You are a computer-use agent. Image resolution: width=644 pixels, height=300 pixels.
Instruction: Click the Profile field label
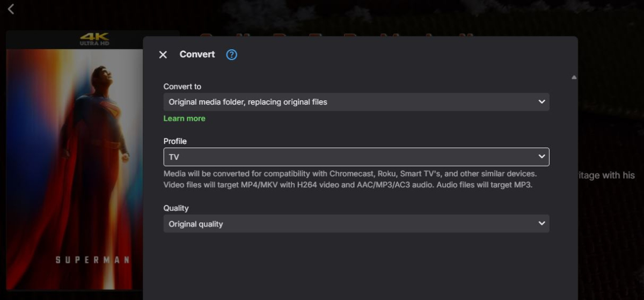175,141
